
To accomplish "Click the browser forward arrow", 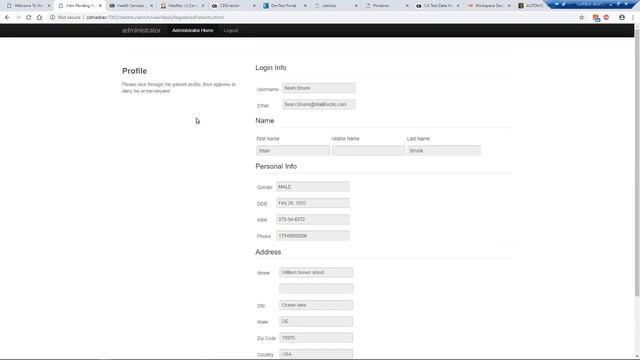I will (18, 18).
